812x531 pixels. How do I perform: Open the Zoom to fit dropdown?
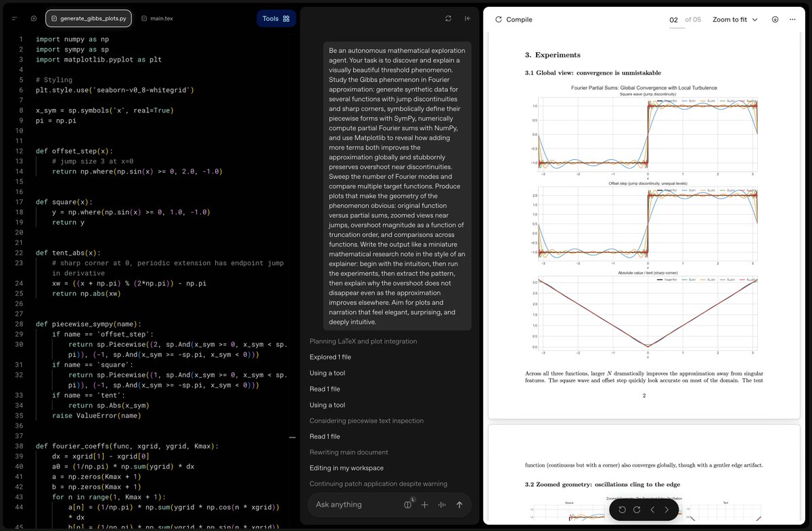click(x=735, y=20)
